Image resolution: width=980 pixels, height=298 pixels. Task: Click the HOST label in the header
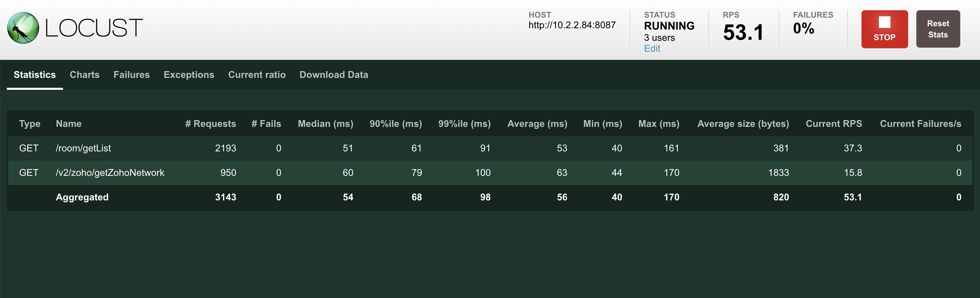(539, 15)
